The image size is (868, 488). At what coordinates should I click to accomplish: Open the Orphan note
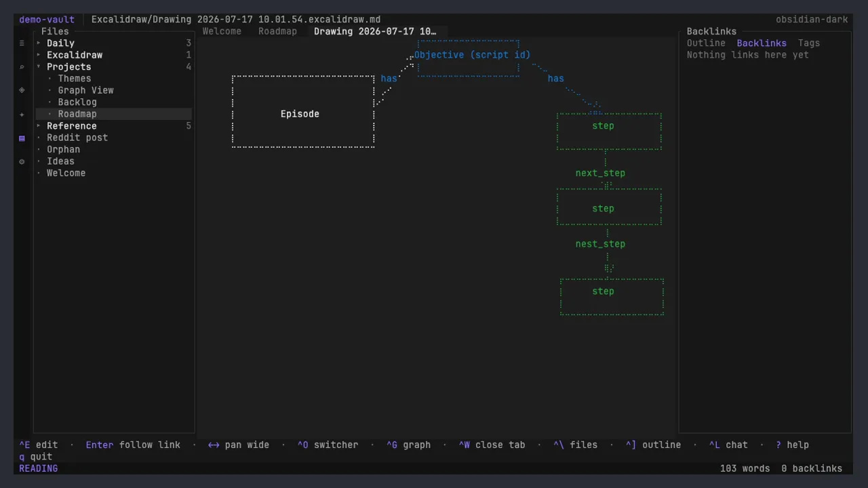click(x=63, y=150)
